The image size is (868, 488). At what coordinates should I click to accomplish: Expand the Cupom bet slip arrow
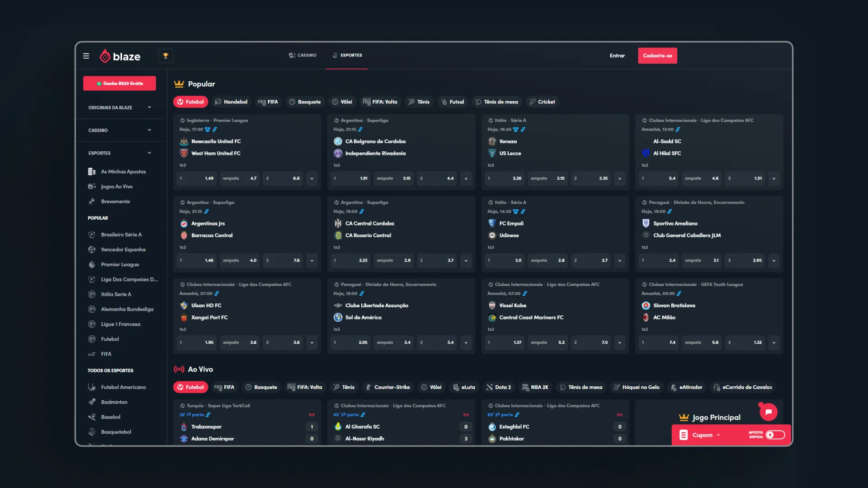click(x=718, y=435)
